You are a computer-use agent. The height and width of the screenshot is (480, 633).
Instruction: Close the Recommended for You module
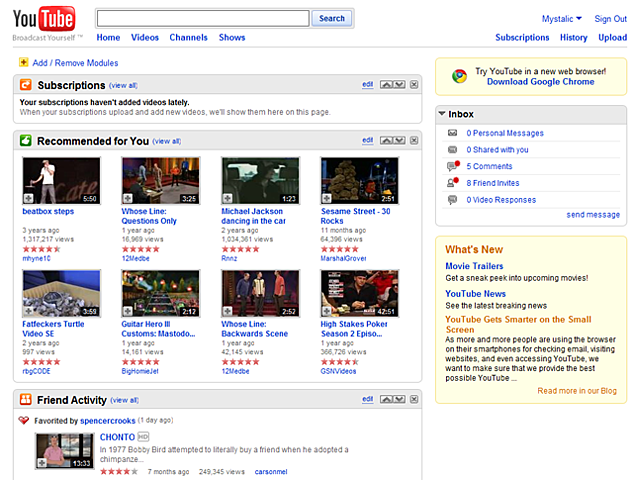pos(414,140)
